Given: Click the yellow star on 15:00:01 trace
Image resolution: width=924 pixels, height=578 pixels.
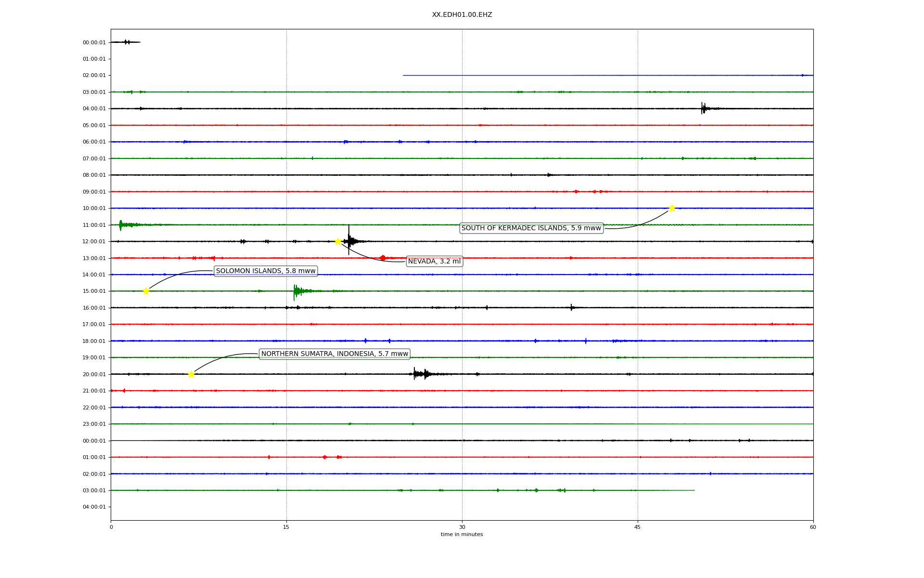Looking at the screenshot, I should pyautogui.click(x=146, y=291).
